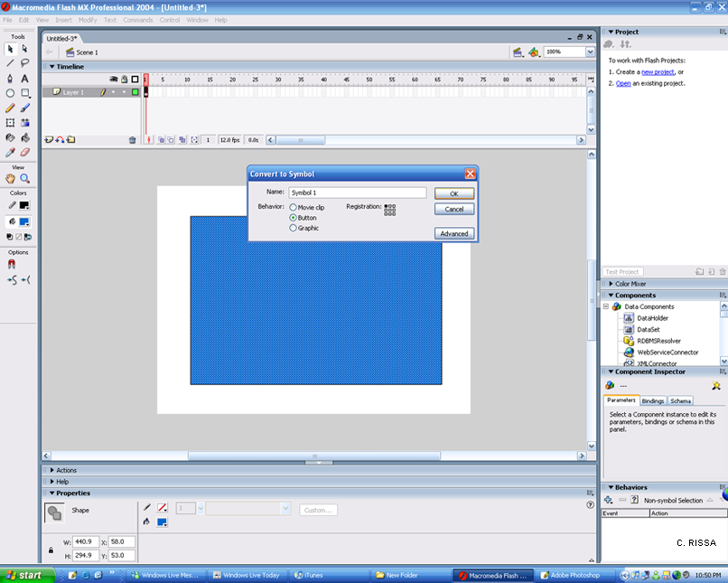
Task: Collapse the Project panel
Action: pos(611,32)
